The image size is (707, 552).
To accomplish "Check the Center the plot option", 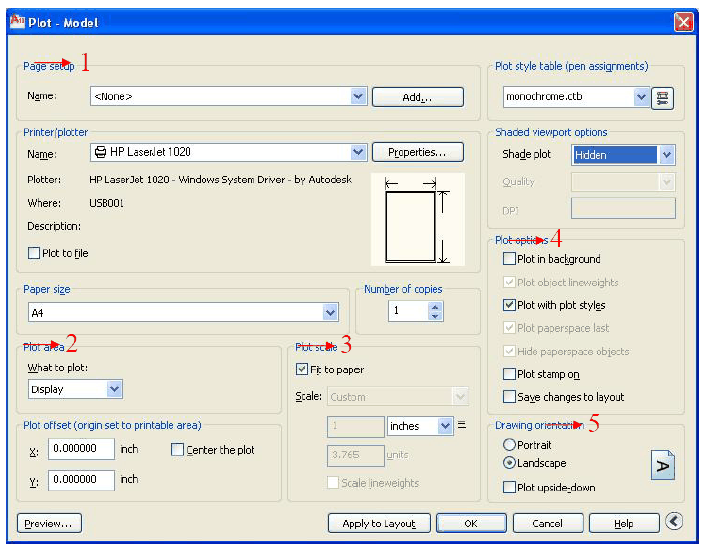I will (x=178, y=450).
